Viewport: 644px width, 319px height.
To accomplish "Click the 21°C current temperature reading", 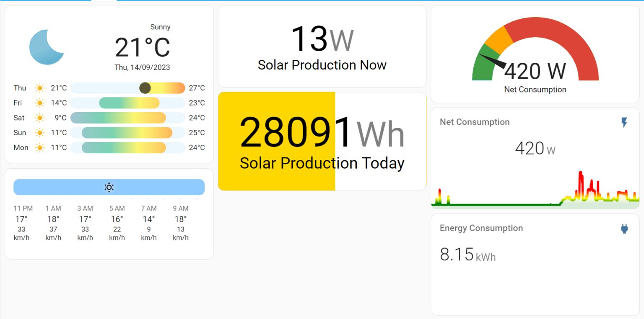I will point(142,47).
